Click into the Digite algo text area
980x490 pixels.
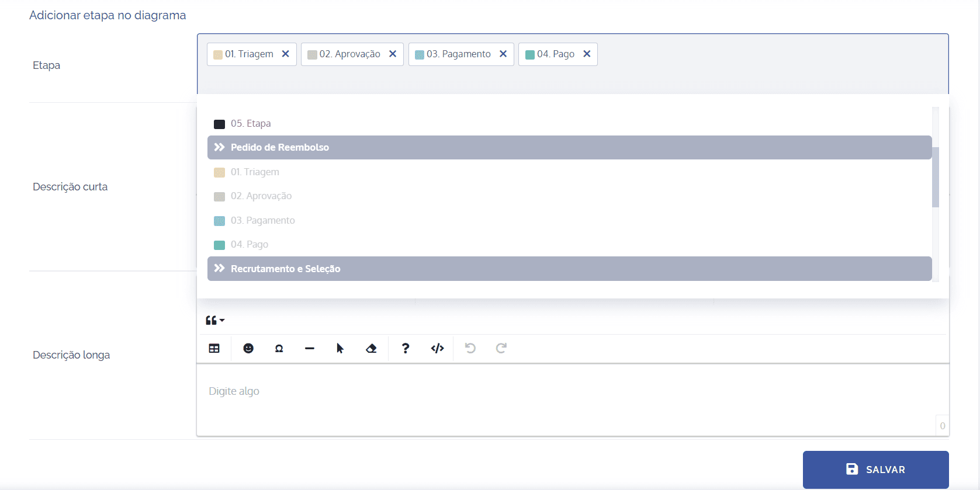click(x=573, y=399)
